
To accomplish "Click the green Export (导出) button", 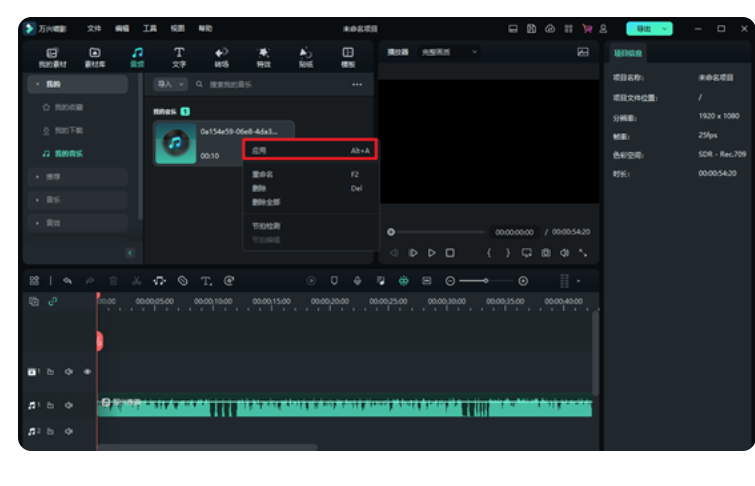I will [649, 29].
